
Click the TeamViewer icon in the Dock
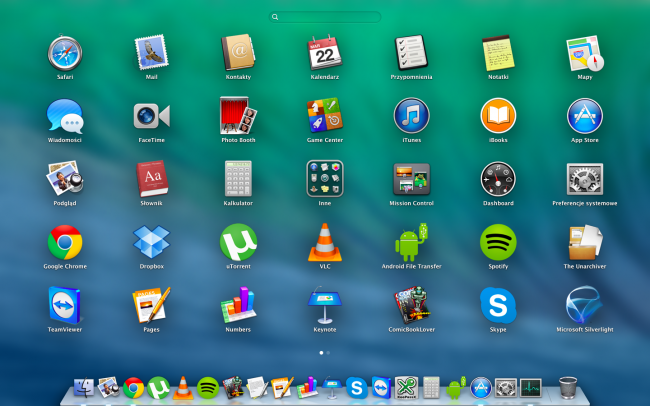click(381, 388)
